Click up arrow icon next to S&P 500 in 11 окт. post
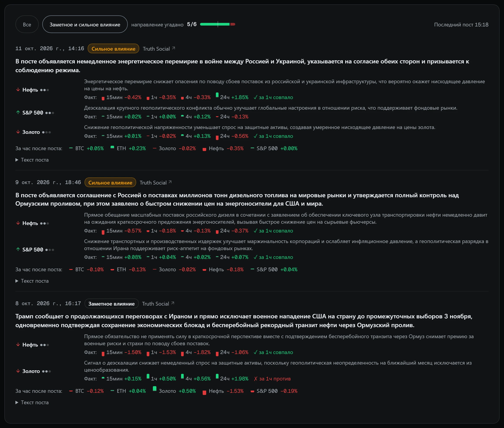This screenshot has height=428, width=504. pyautogui.click(x=18, y=113)
